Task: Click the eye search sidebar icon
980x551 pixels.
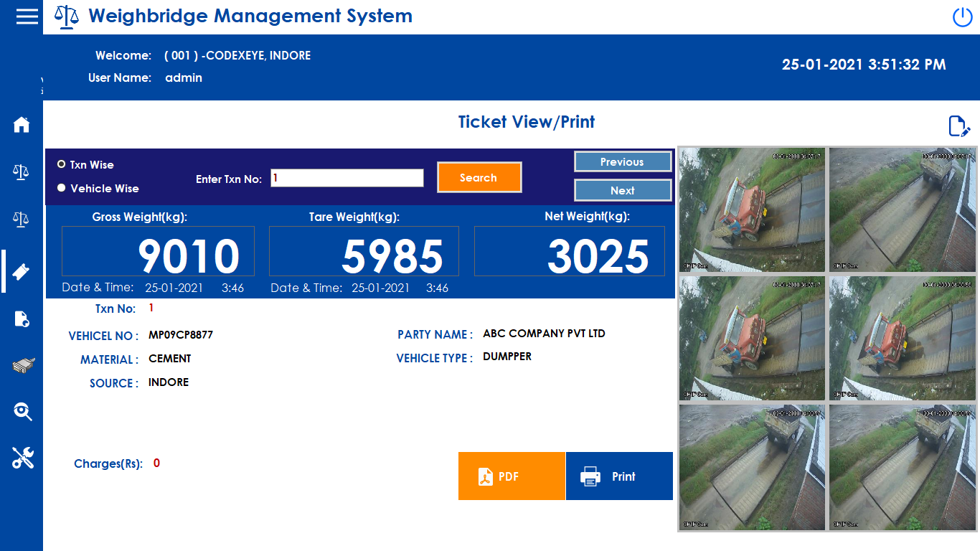Action: coord(22,412)
